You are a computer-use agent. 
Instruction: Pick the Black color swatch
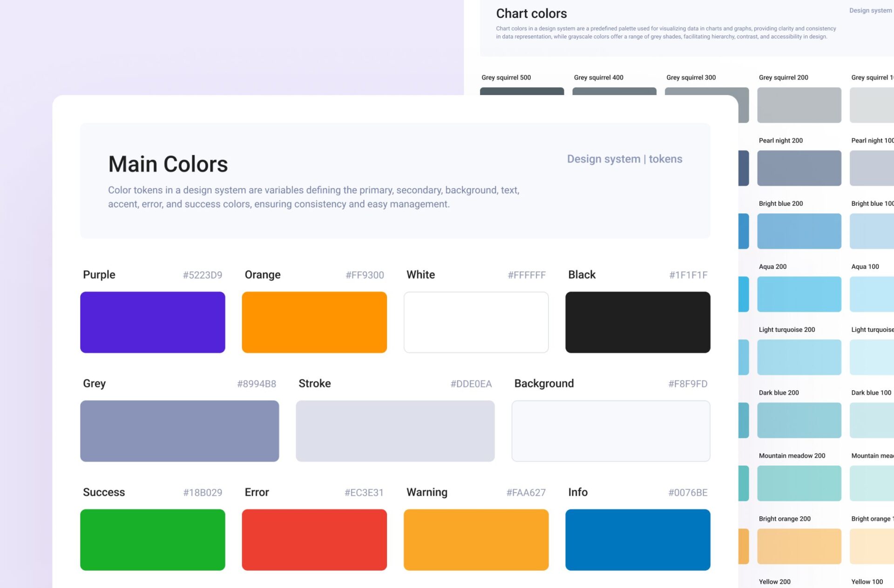coord(637,322)
